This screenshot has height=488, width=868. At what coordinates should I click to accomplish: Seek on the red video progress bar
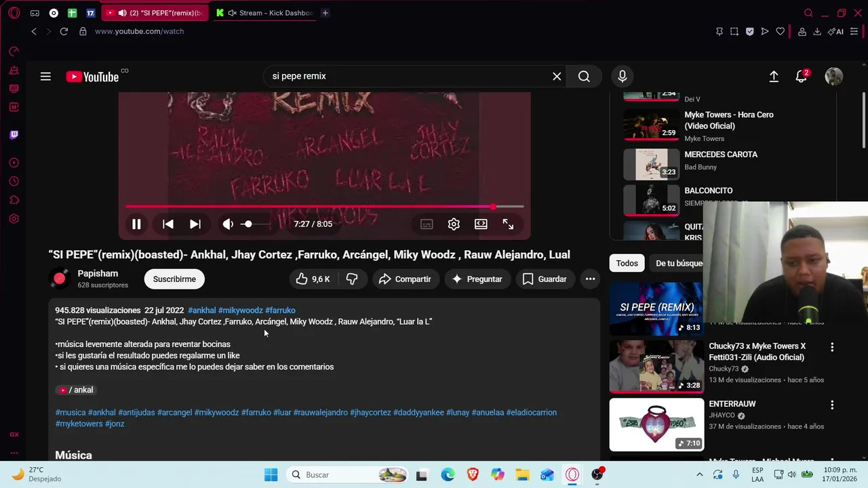(324, 206)
